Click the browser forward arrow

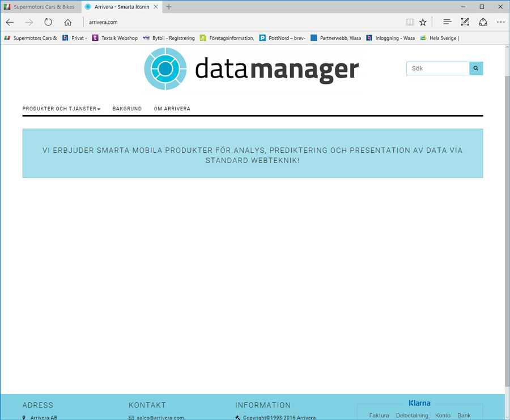pyautogui.click(x=29, y=22)
